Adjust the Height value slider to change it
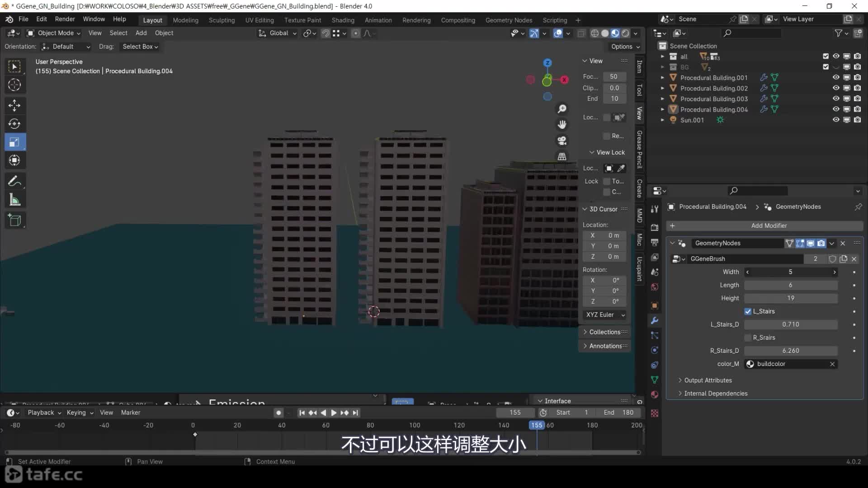Screen dimensions: 868x488 pos(791,298)
